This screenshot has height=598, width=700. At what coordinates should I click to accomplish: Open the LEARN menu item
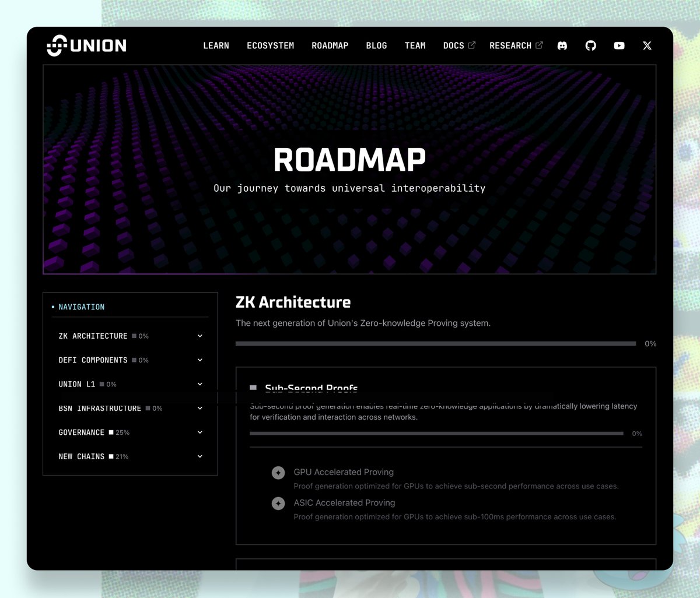[x=216, y=45]
